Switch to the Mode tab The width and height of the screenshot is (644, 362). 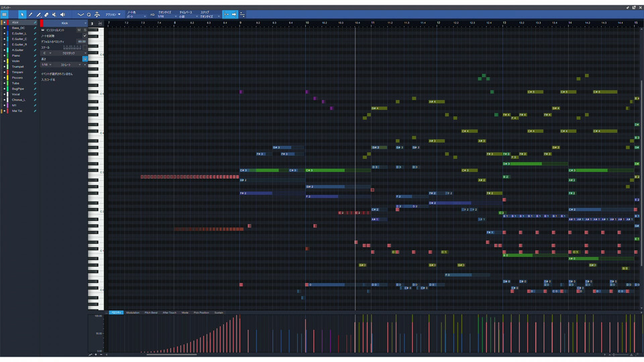[x=185, y=313]
